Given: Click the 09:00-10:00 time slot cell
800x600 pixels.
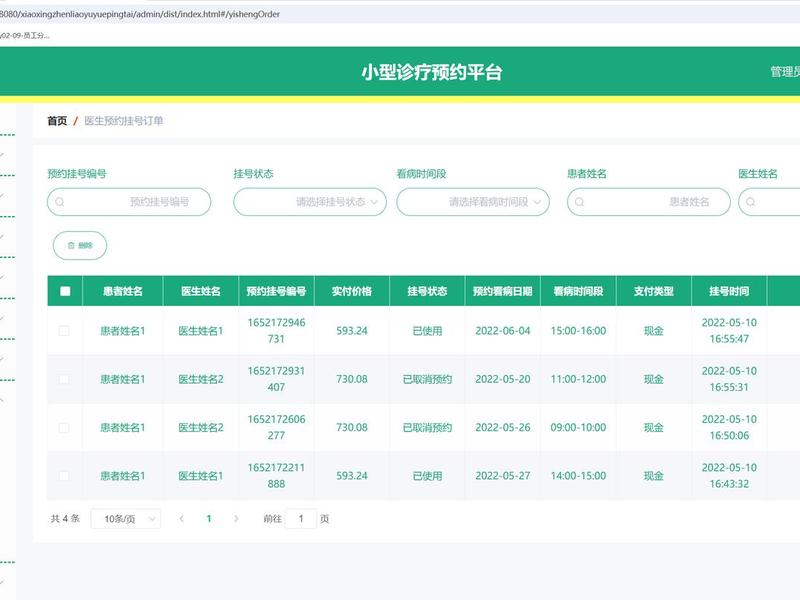Looking at the screenshot, I should 578,428.
